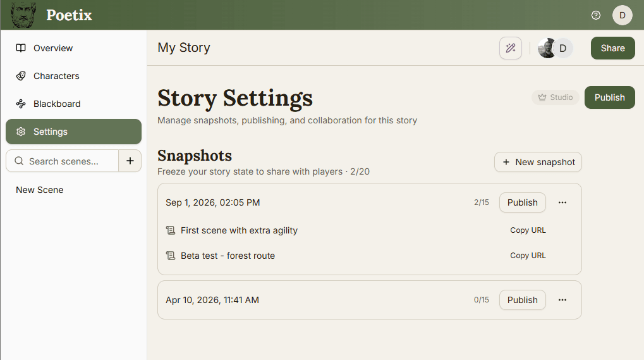Go to Overview in the sidebar
Screen dimensions: 644x360
(x=73, y=48)
